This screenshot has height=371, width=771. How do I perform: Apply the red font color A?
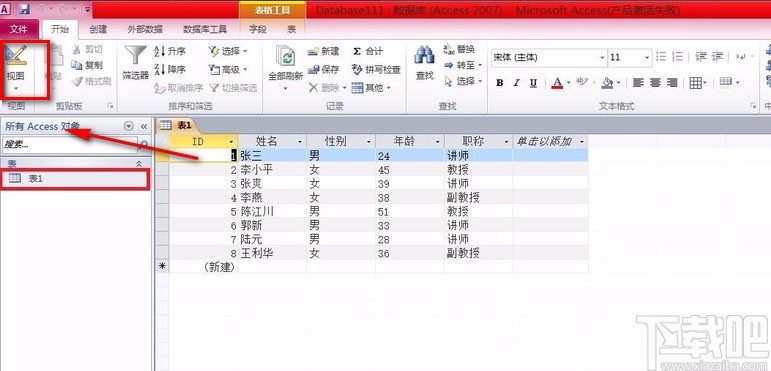(x=557, y=83)
